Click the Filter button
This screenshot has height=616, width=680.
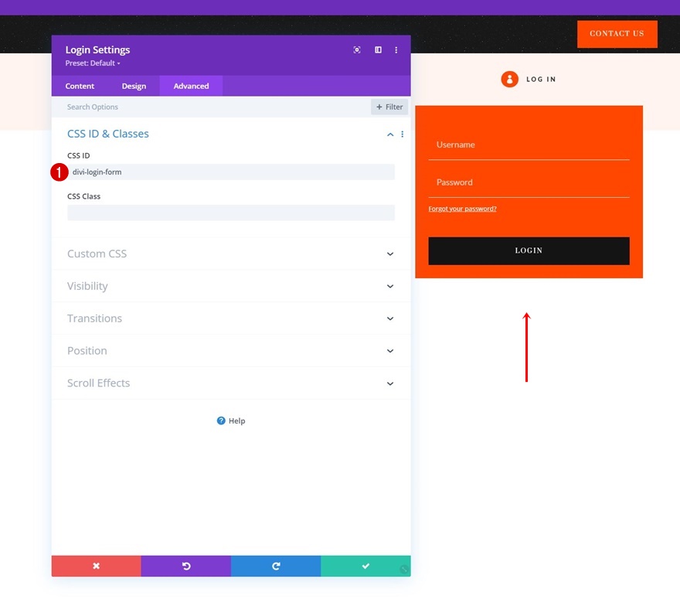[x=389, y=107]
